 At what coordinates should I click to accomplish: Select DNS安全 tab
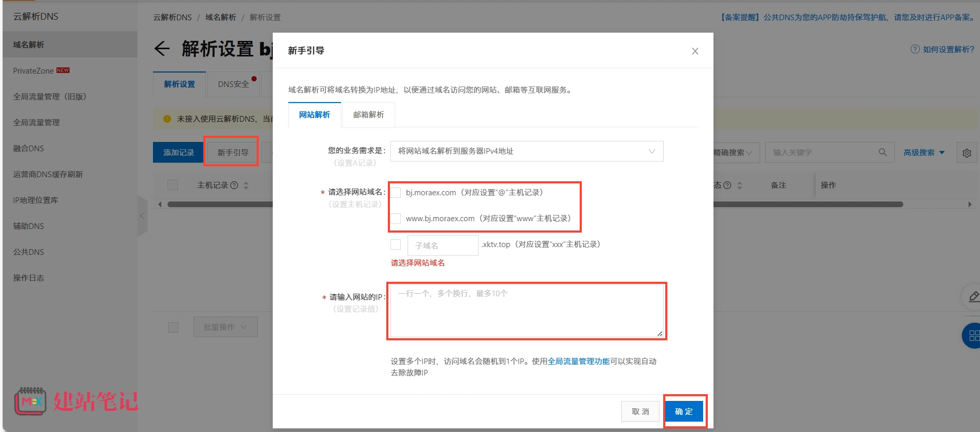point(234,84)
